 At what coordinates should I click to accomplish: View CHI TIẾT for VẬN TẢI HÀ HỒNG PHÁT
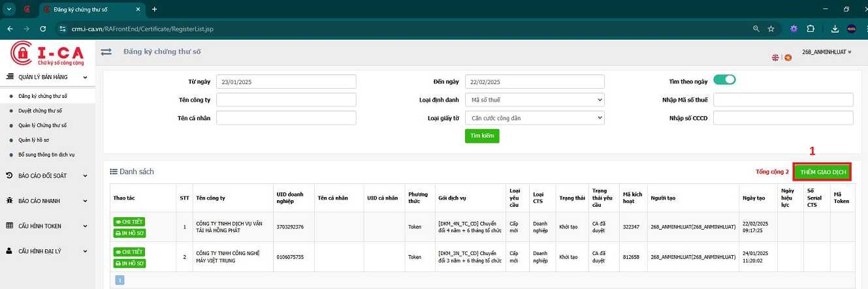point(129,222)
